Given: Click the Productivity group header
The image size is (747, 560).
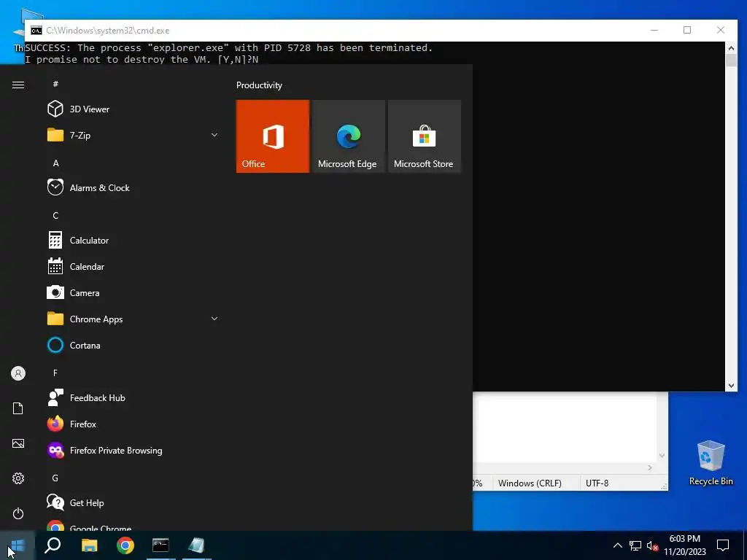Looking at the screenshot, I should click(x=259, y=85).
